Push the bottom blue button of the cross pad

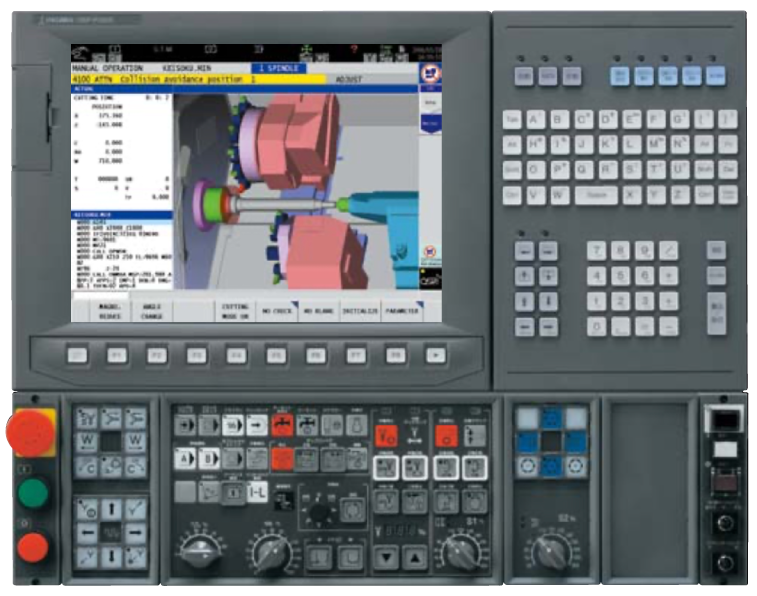551,466
